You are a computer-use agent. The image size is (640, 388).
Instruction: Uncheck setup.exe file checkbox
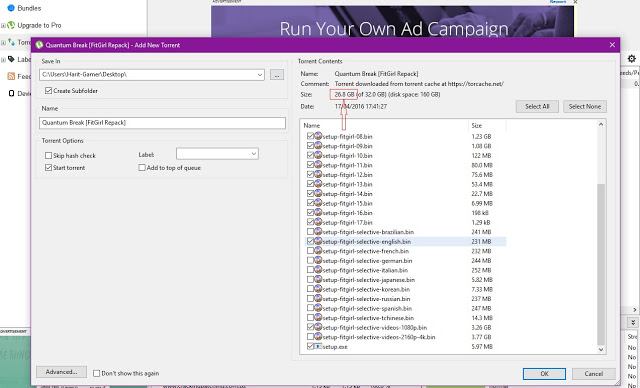(x=310, y=346)
